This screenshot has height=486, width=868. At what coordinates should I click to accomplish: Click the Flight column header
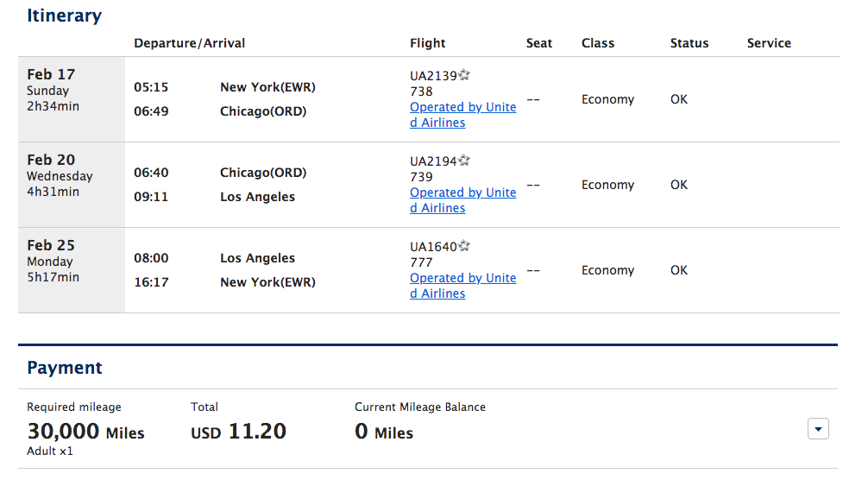tap(428, 43)
